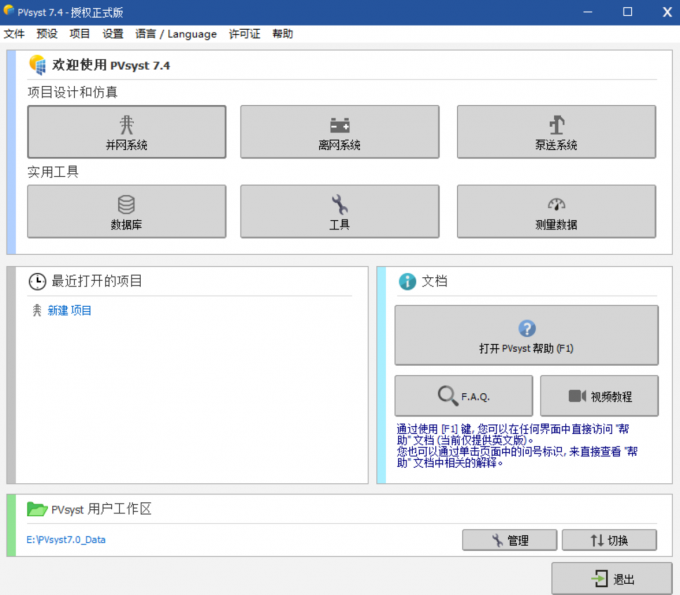Click the 管理 manage workspace button
680x595 pixels.
(510, 540)
